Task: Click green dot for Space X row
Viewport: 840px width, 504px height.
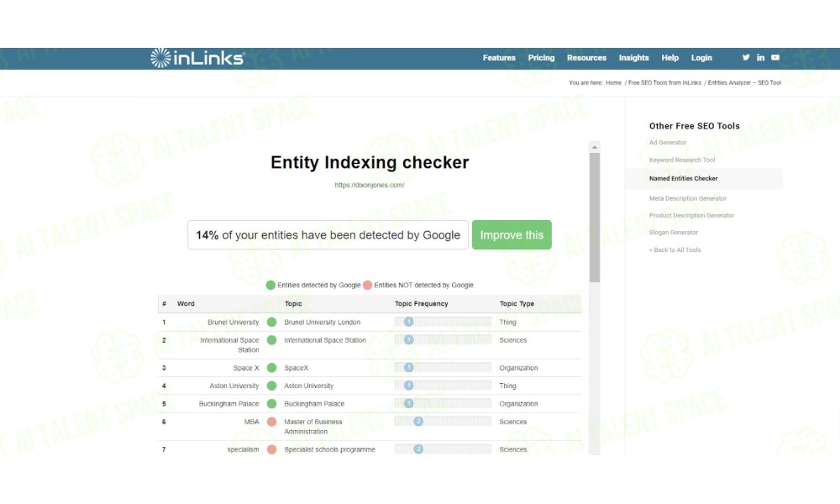Action: click(271, 368)
